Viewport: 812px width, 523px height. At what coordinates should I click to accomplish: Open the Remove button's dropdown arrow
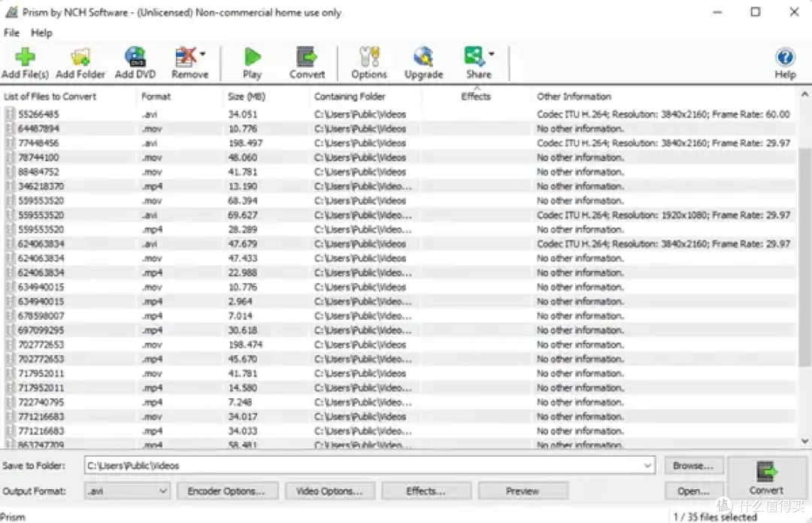(203, 54)
